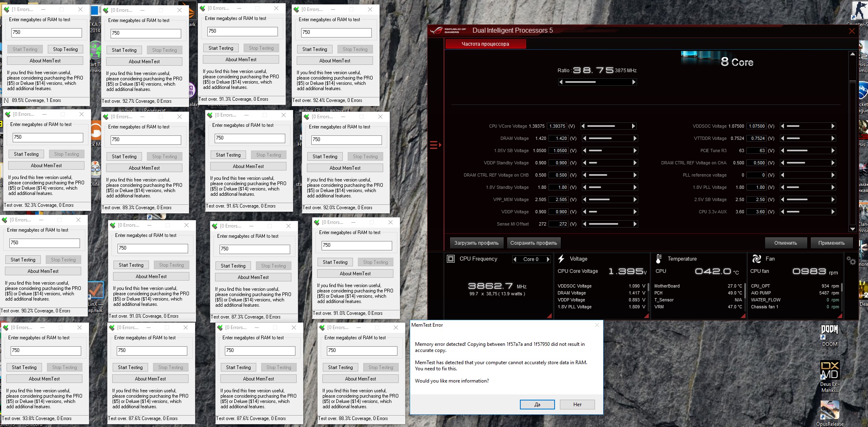Decrease VDDSOC Voltage using its left arrow

[783, 126]
